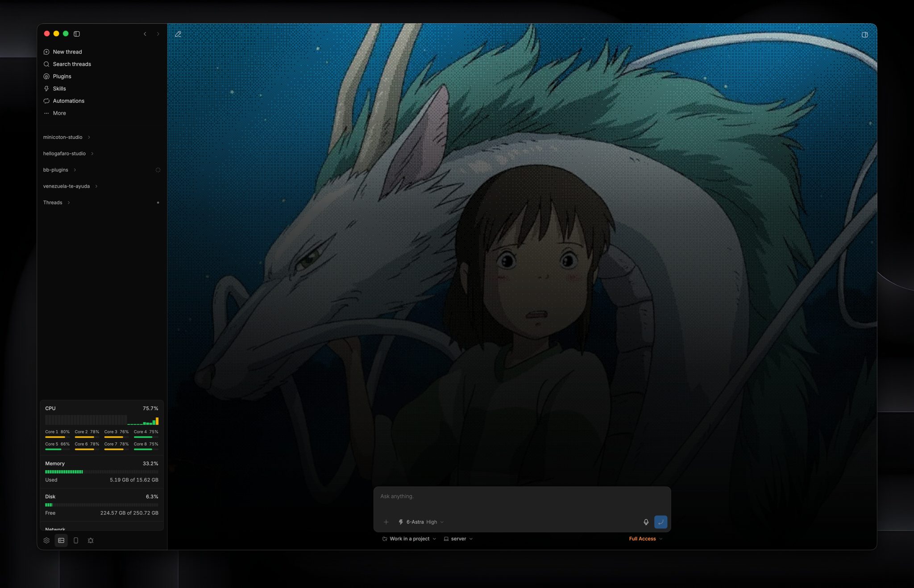Click the Core 1 80% reading
Image resolution: width=914 pixels, height=588 pixels.
pos(58,432)
